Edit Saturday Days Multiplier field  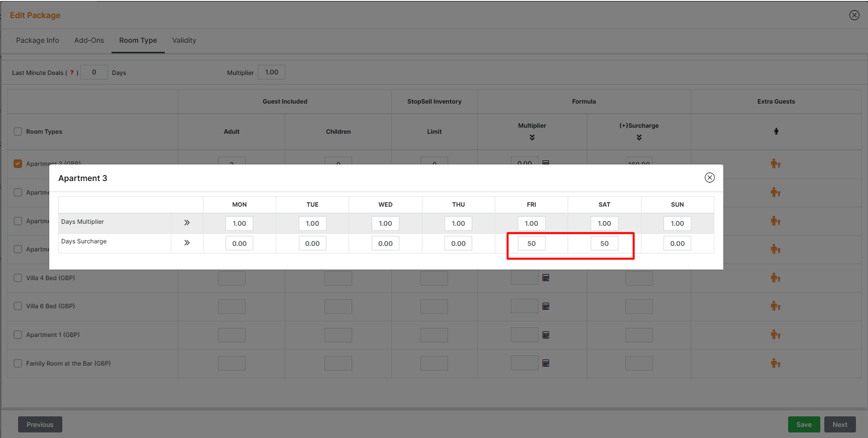604,223
